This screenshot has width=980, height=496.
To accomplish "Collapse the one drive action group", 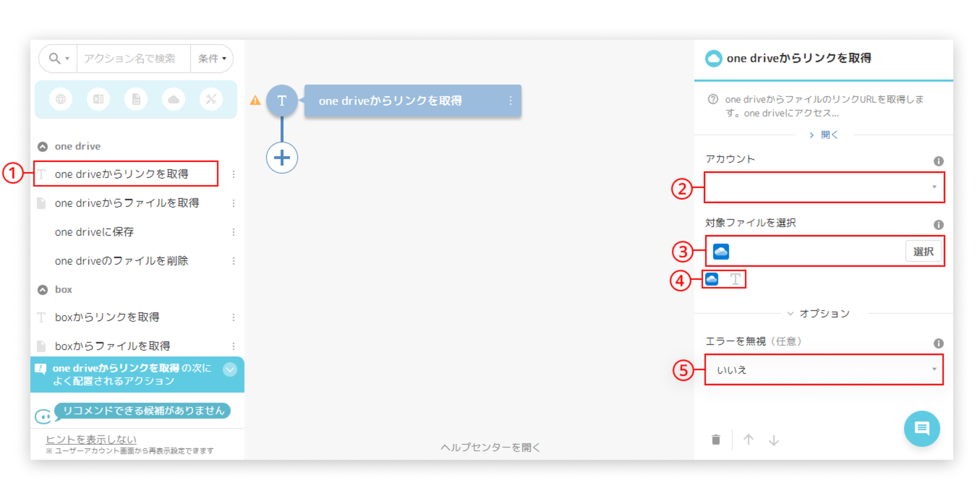I will [43, 147].
